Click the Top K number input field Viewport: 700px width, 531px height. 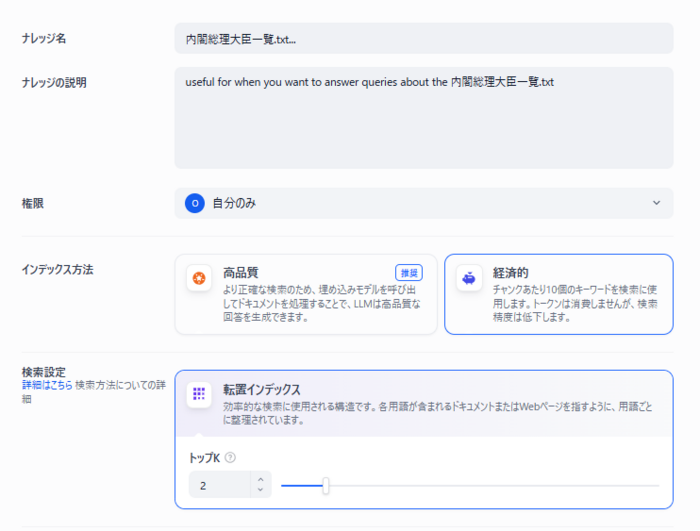pyautogui.click(x=221, y=485)
